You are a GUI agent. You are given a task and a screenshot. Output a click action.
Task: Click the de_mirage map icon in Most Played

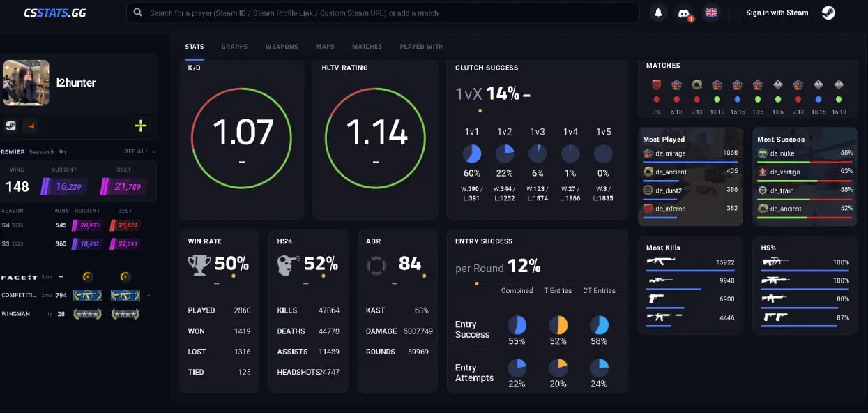[x=648, y=153]
